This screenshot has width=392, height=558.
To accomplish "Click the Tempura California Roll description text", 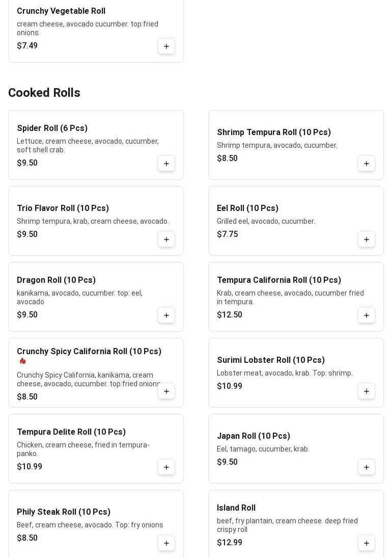I will [x=290, y=297].
